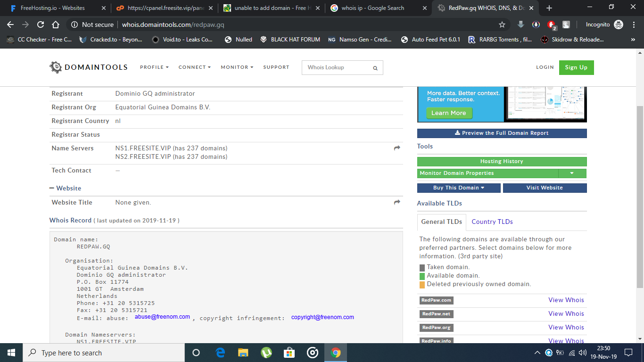Switch to cpanel.freesite.vip tab
Image resolution: width=644 pixels, height=362 pixels.
click(x=165, y=8)
